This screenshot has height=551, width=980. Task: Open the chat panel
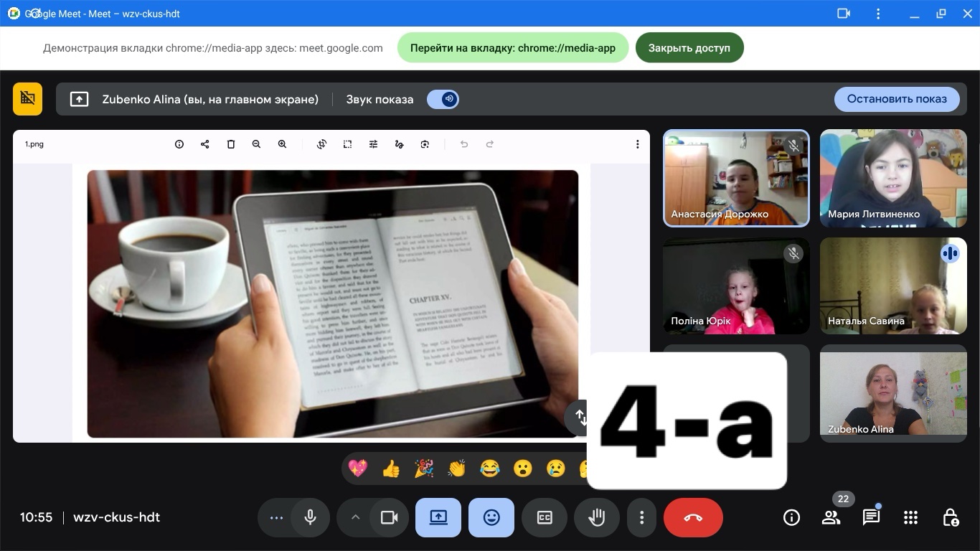coord(871,517)
